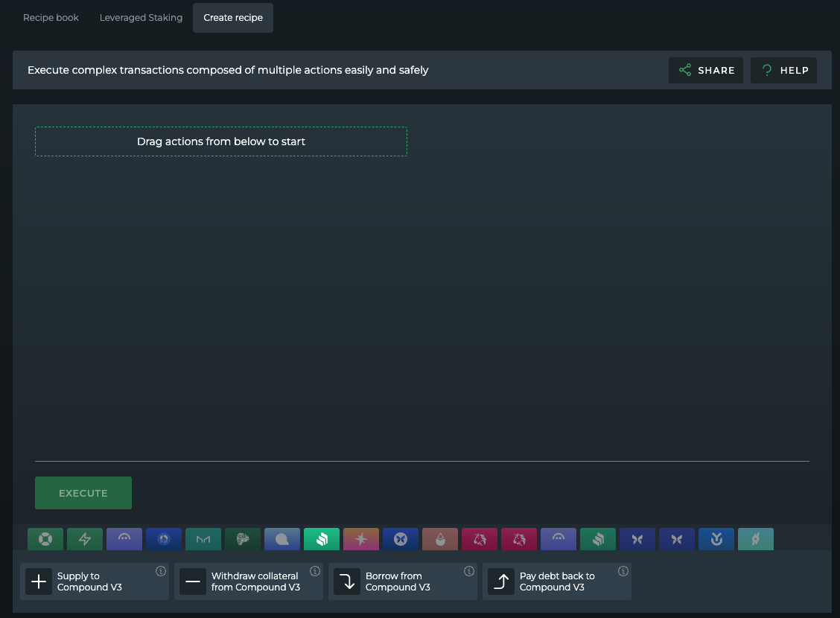Click the Share button
The image size is (840, 618).
[x=706, y=70]
